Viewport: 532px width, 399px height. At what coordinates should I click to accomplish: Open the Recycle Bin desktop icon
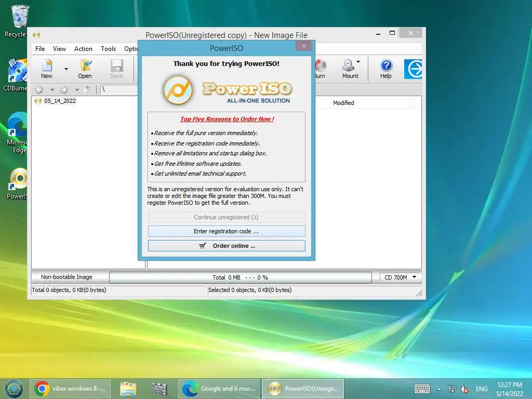coord(17,21)
